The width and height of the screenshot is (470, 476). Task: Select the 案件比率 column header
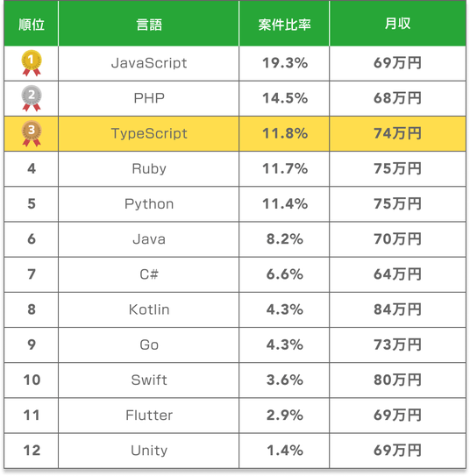click(284, 25)
